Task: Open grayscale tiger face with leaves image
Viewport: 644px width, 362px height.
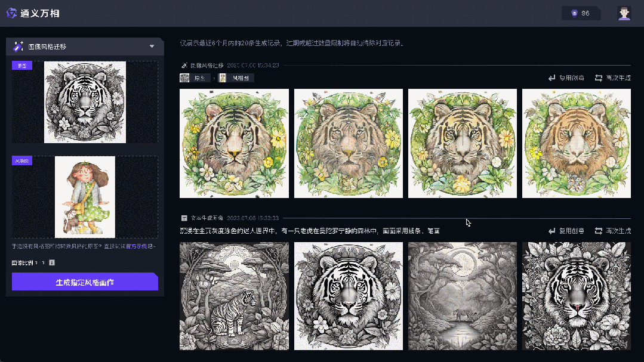Action: click(x=576, y=296)
